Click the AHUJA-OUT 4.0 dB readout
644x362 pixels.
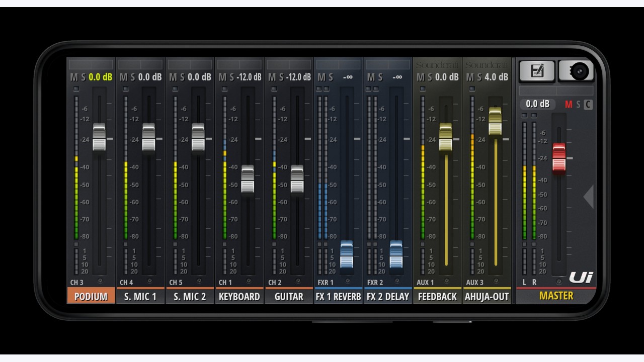[496, 77]
